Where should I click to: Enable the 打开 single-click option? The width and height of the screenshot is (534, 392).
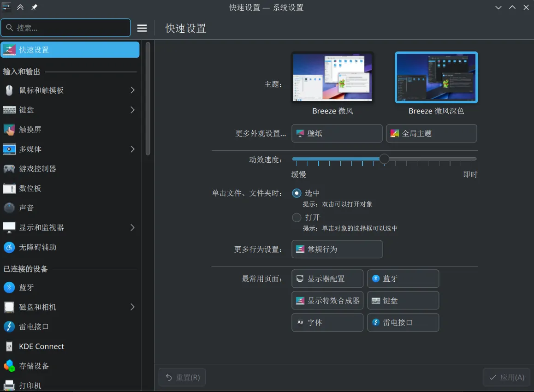click(x=297, y=217)
